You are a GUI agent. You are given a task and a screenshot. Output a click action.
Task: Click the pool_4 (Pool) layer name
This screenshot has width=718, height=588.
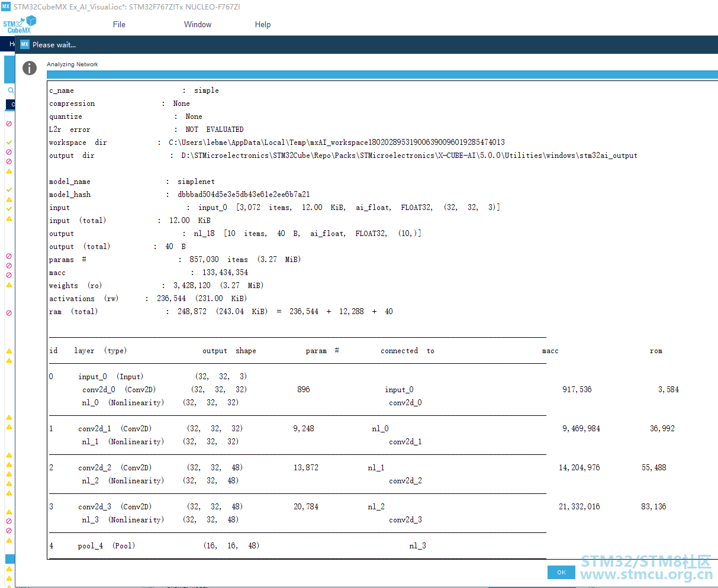[x=106, y=546]
